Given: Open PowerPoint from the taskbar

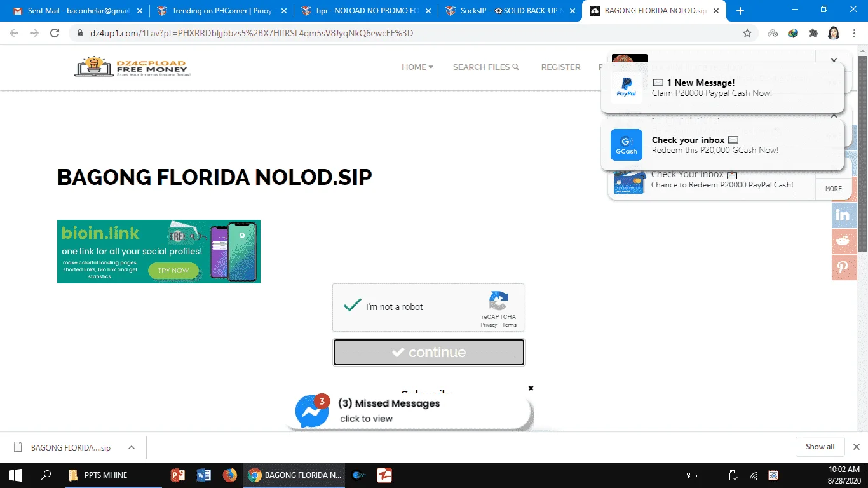Looking at the screenshot, I should click(x=178, y=475).
